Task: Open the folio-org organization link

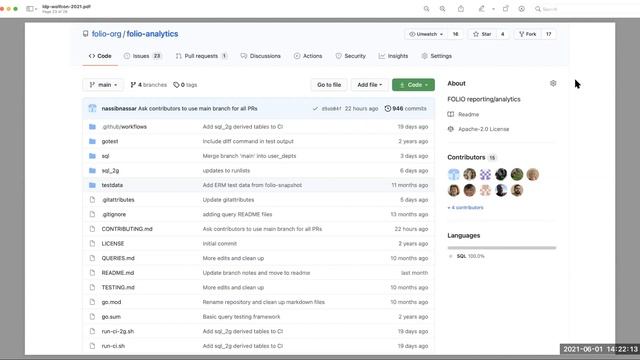Action: coord(107,34)
